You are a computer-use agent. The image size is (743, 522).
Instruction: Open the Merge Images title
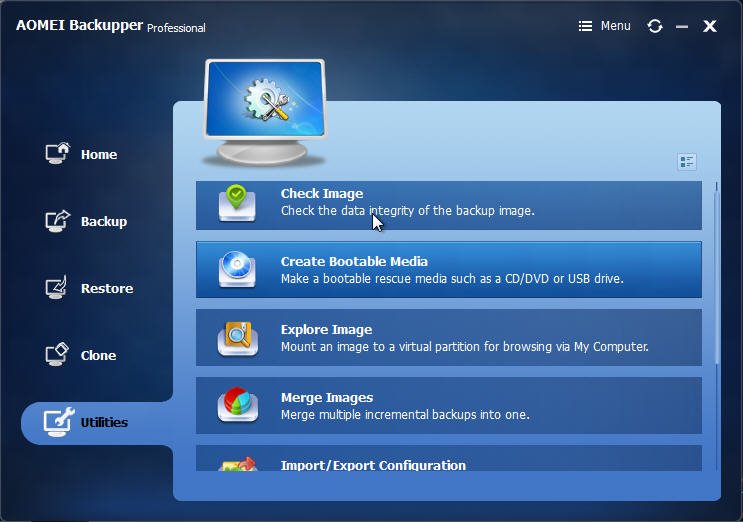(326, 397)
